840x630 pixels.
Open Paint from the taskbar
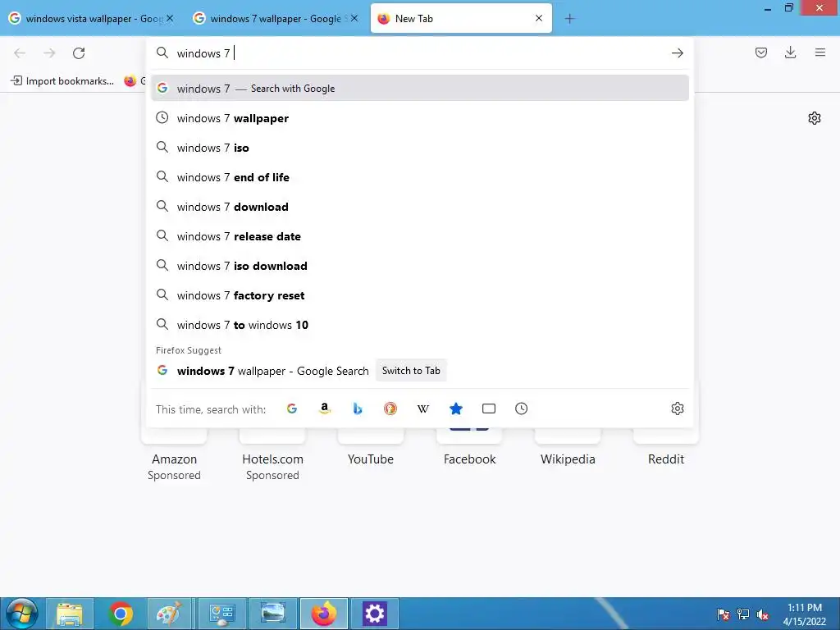pyautogui.click(x=169, y=614)
